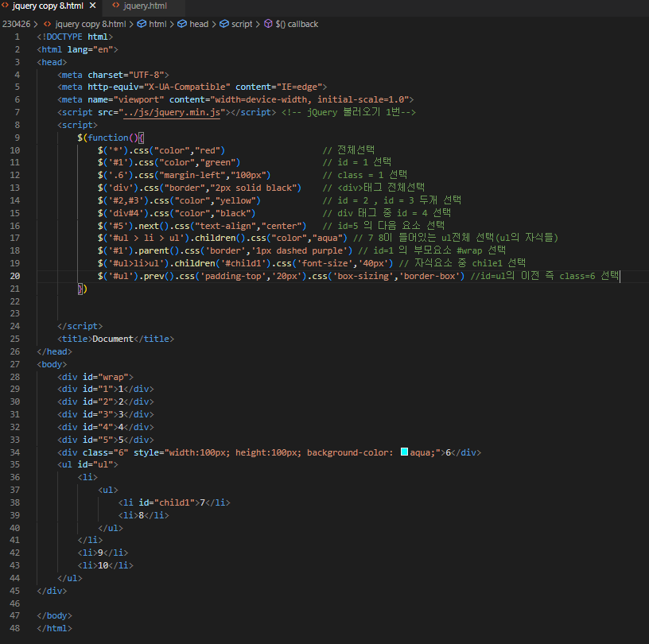Click the viewport meta tag line
This screenshot has height=644, width=649.
coord(235,99)
